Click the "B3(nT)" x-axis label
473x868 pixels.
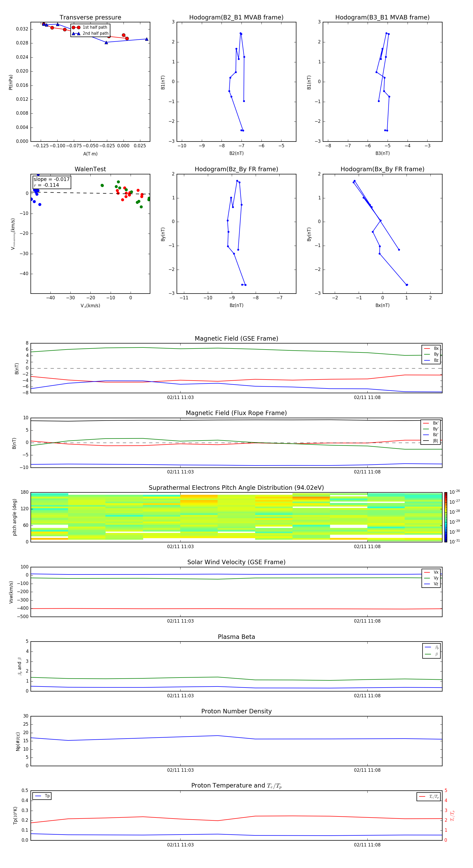[382, 153]
